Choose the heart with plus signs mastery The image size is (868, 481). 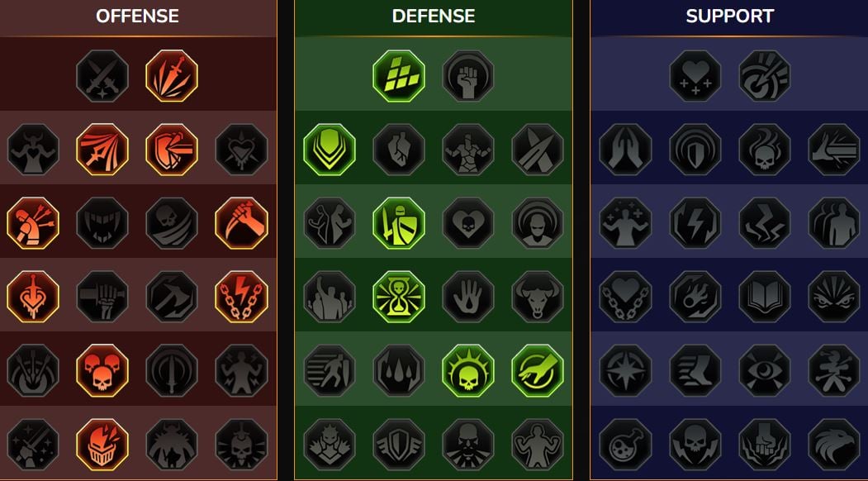pos(695,75)
